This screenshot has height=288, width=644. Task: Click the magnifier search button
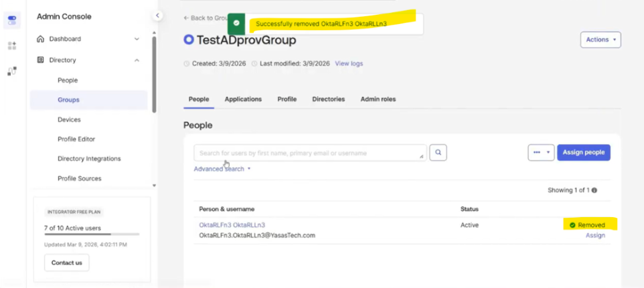coord(438,153)
